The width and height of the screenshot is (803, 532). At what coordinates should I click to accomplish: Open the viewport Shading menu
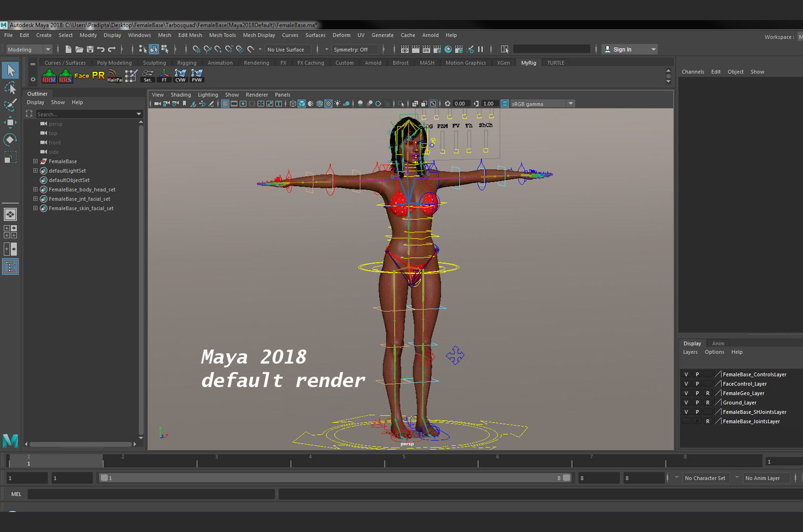pyautogui.click(x=181, y=95)
